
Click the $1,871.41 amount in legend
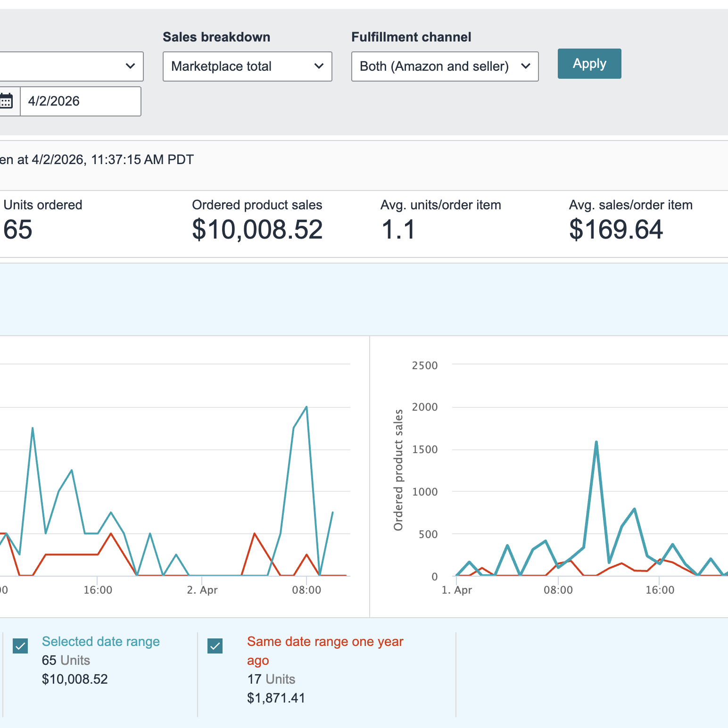[276, 698]
